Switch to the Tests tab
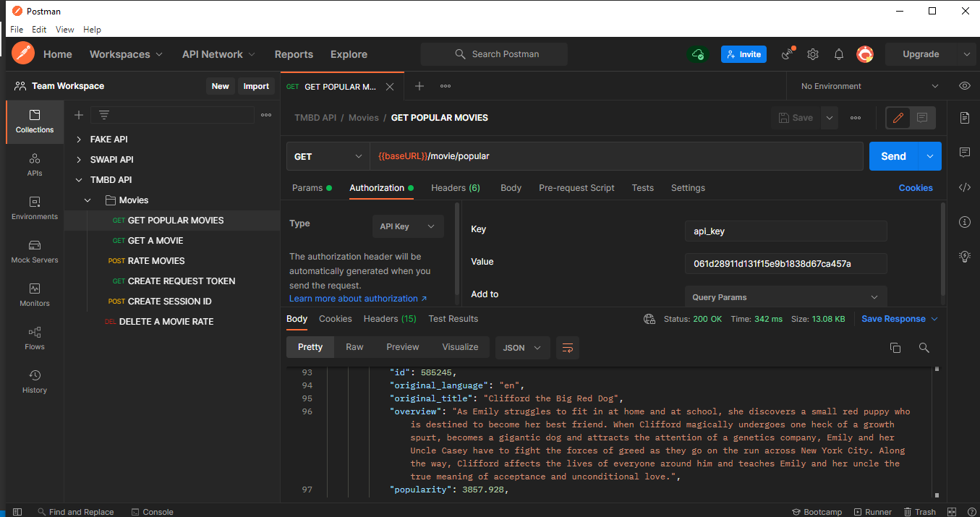Screen dimensions: 980x517 coord(642,188)
